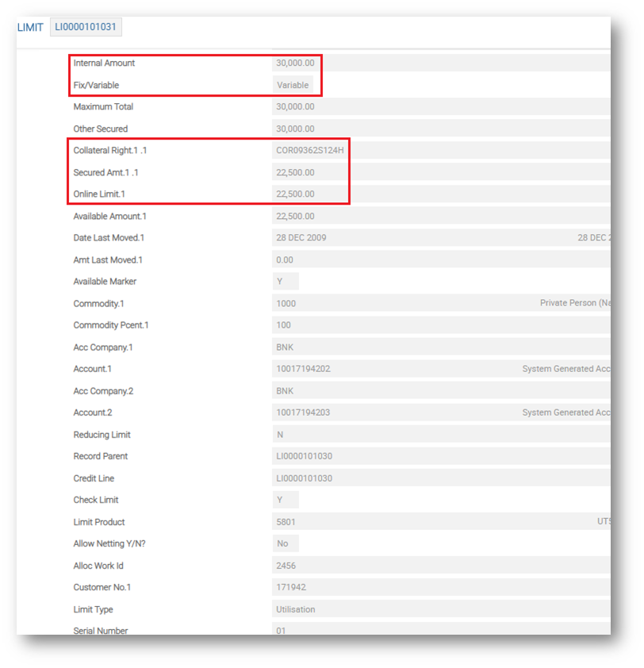The width and height of the screenshot is (644, 668).
Task: Click the Allow Netting field showing No
Action: 285,544
